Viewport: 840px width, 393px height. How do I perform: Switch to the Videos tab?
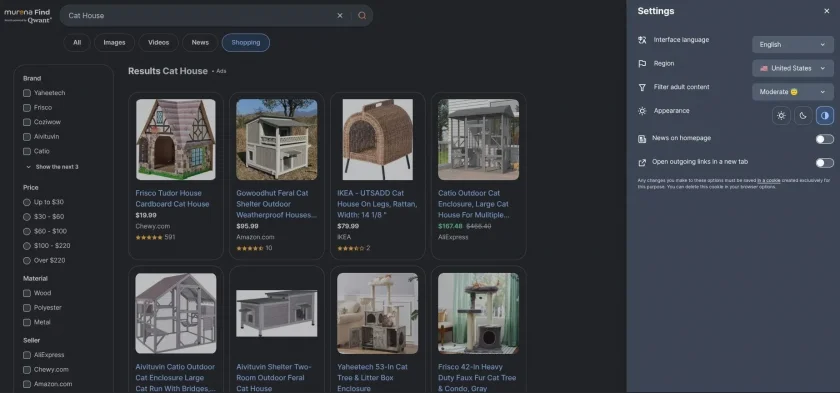click(159, 43)
